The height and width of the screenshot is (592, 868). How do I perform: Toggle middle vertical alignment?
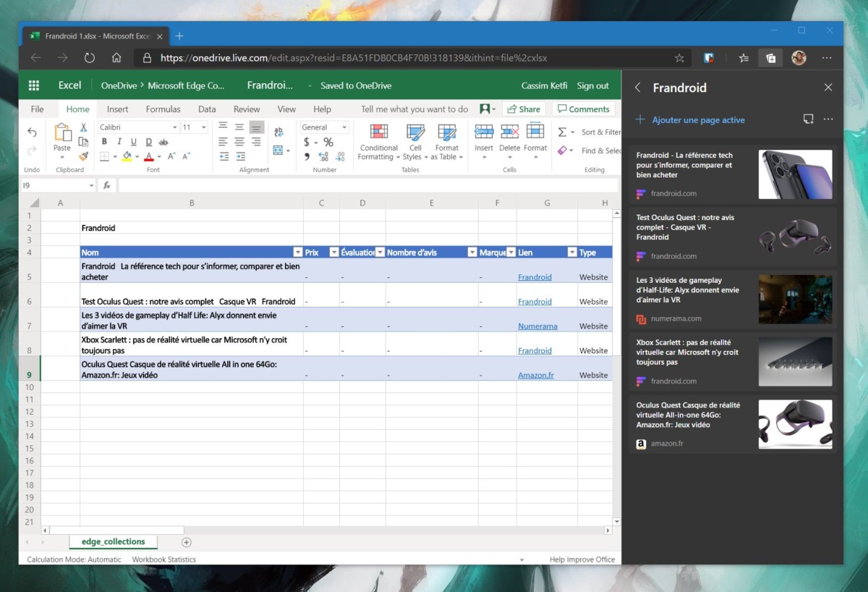pyautogui.click(x=239, y=127)
